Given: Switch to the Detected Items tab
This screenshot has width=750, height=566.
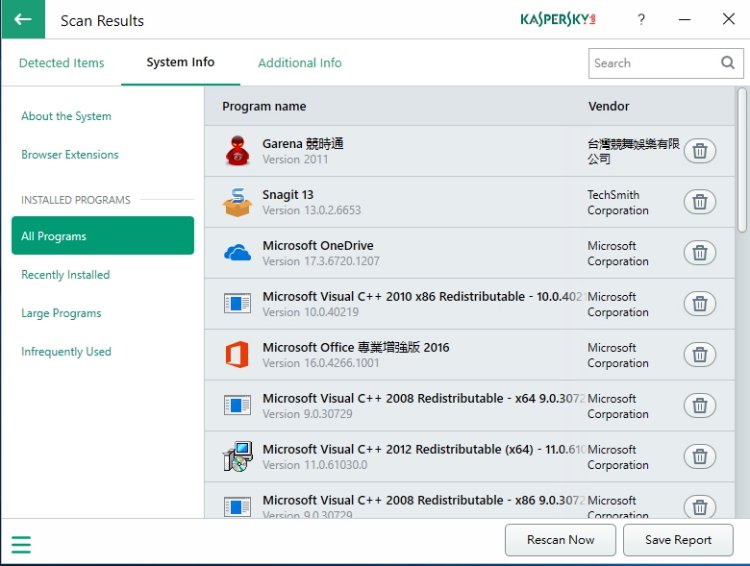Looking at the screenshot, I should (x=61, y=63).
